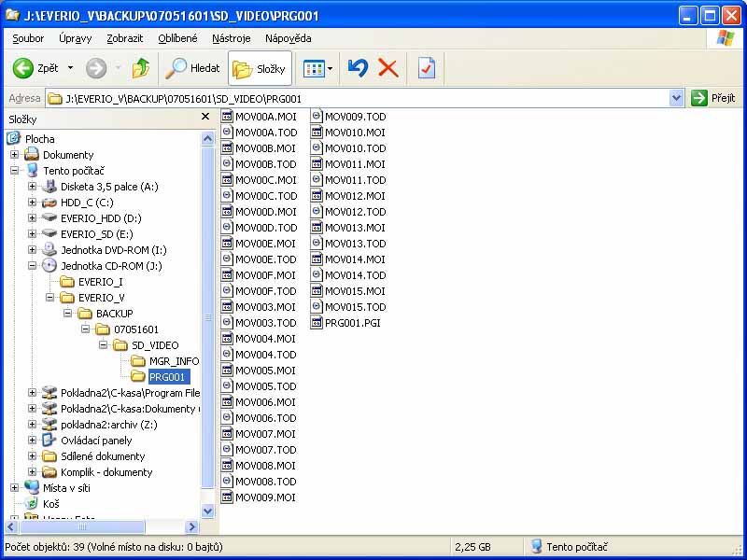Collapse the Tento počítač tree node
The image size is (747, 560).
point(14,171)
